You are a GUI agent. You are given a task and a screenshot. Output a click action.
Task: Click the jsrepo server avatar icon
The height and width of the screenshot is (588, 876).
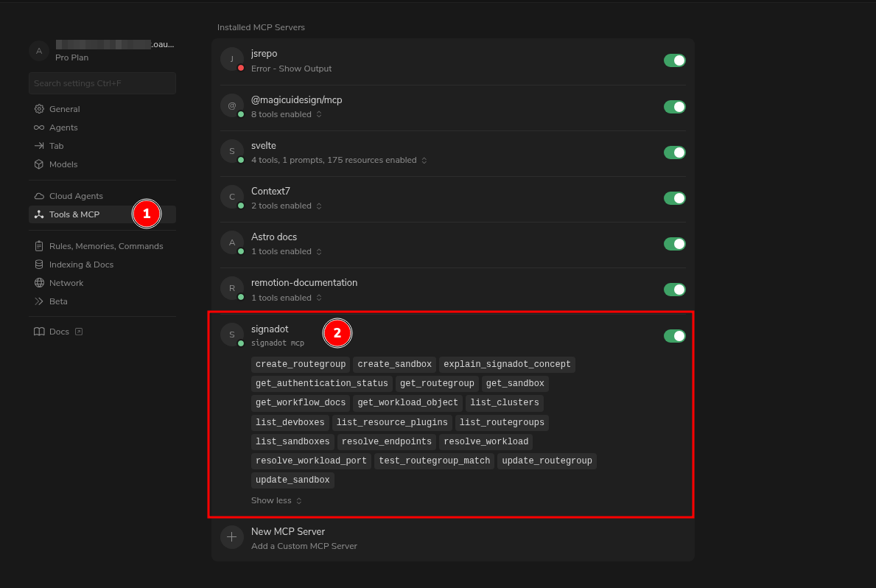coord(232,60)
